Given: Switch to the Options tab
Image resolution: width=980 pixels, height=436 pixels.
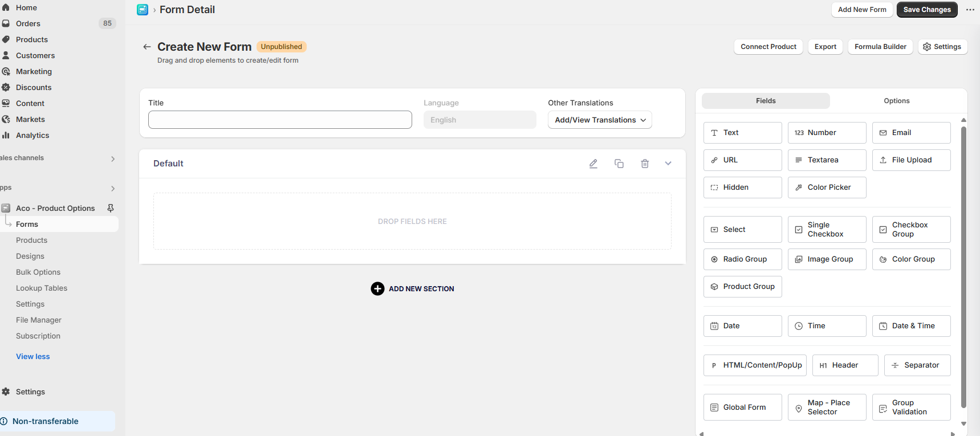Looking at the screenshot, I should click(896, 101).
